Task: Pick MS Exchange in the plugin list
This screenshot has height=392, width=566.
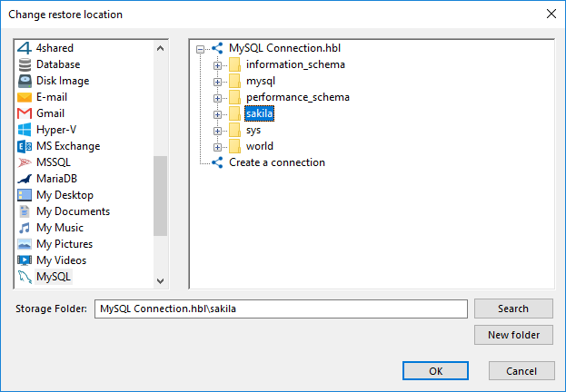Action: pos(68,146)
